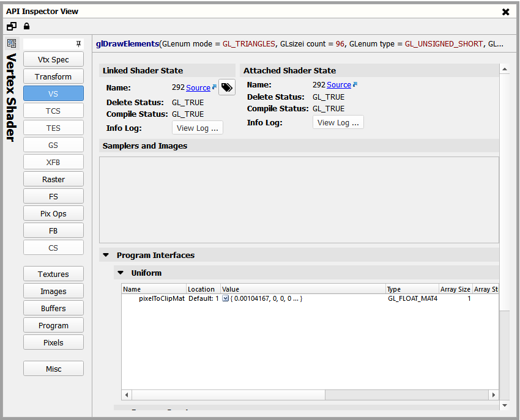Screen dimensions: 520x420
Task: Click the Linked Shader State header
Action: (x=167, y=70)
